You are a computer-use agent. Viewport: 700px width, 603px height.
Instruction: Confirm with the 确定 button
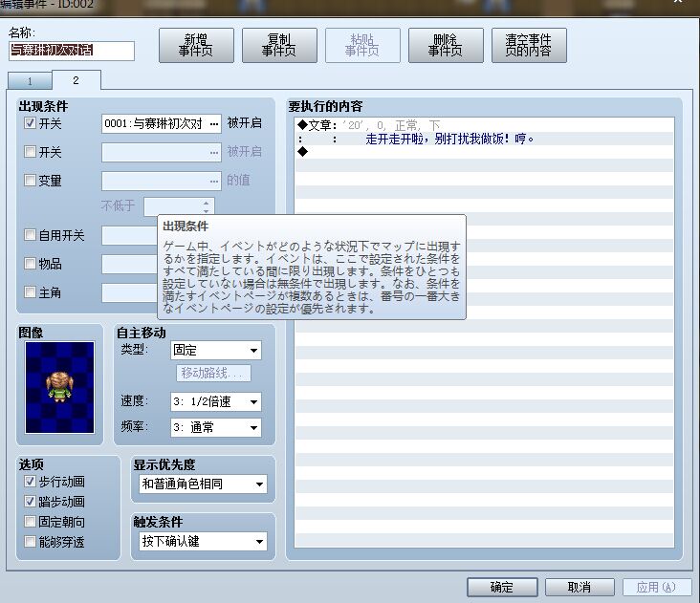click(x=502, y=587)
